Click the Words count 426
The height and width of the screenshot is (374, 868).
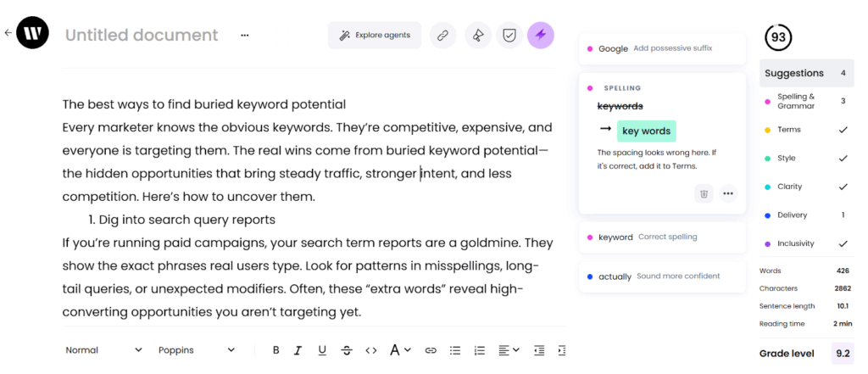tap(843, 271)
